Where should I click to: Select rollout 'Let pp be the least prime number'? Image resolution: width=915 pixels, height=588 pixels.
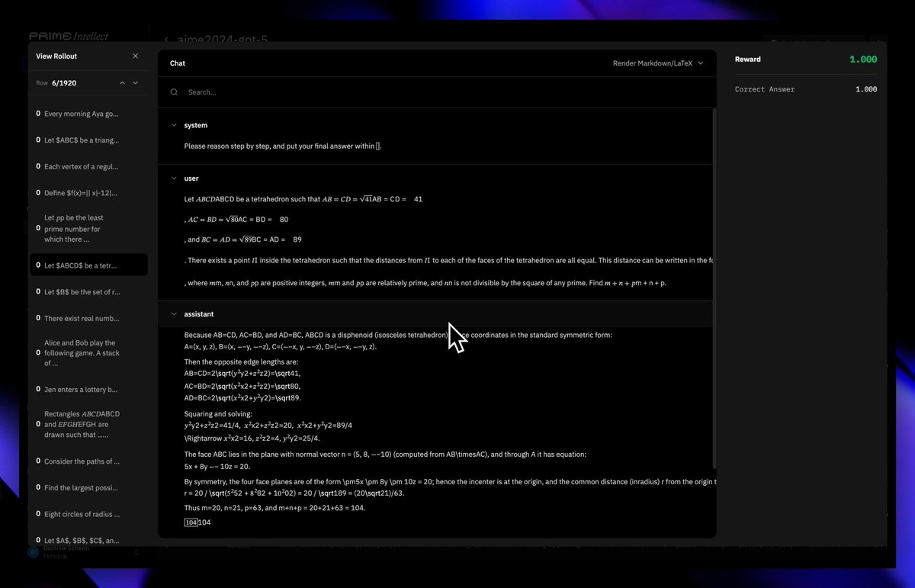(x=88, y=228)
